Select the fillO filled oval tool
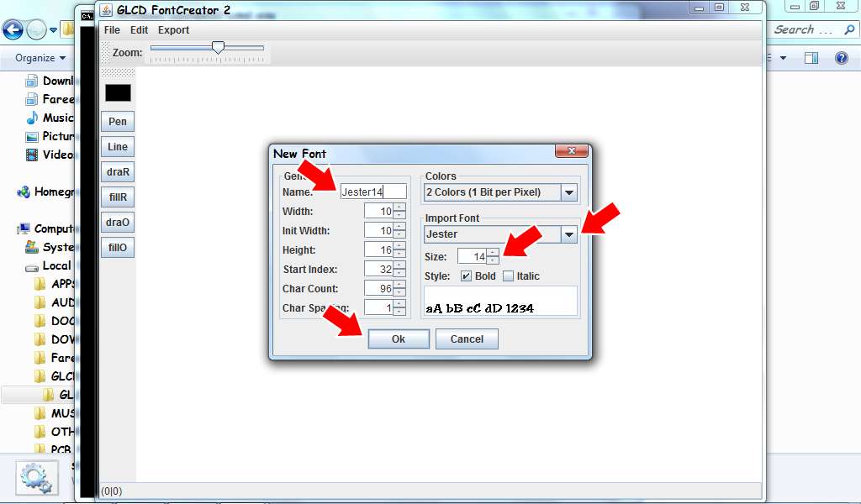Screen dimensions: 861x504 [117, 247]
